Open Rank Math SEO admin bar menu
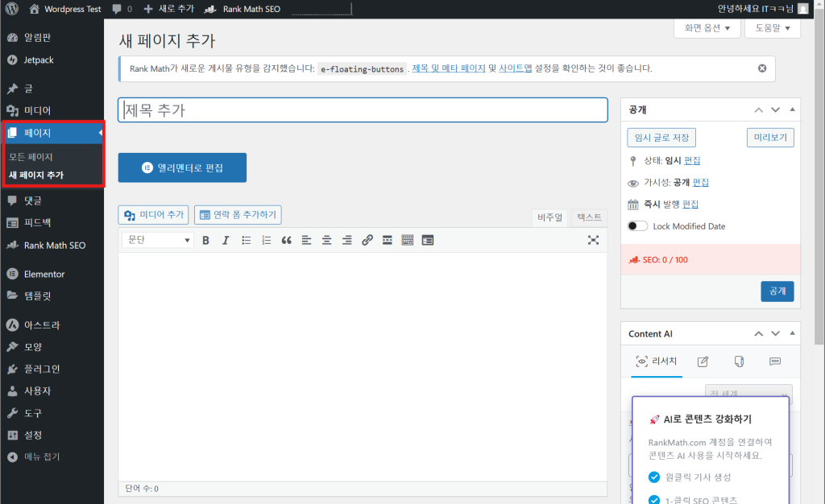This screenshot has width=825, height=504. coord(242,9)
